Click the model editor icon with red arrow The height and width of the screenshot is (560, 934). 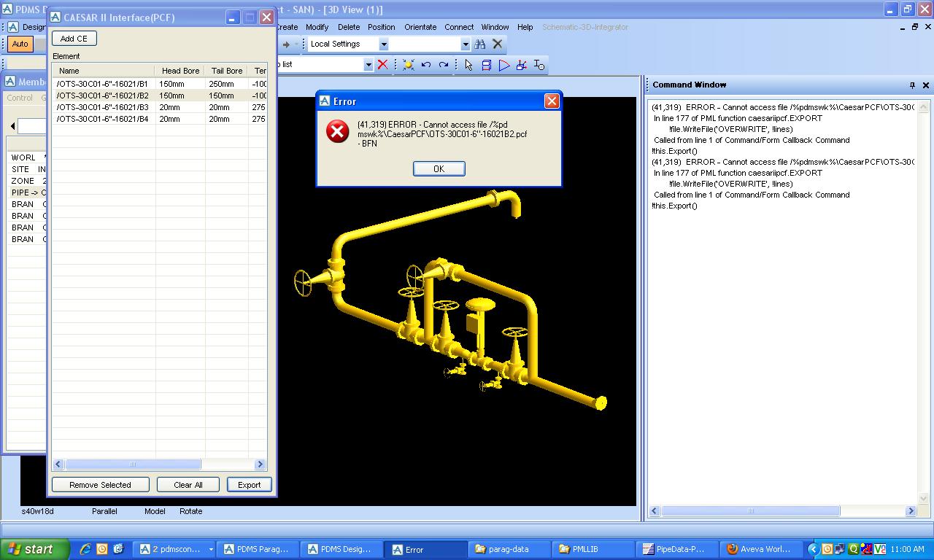tap(521, 65)
